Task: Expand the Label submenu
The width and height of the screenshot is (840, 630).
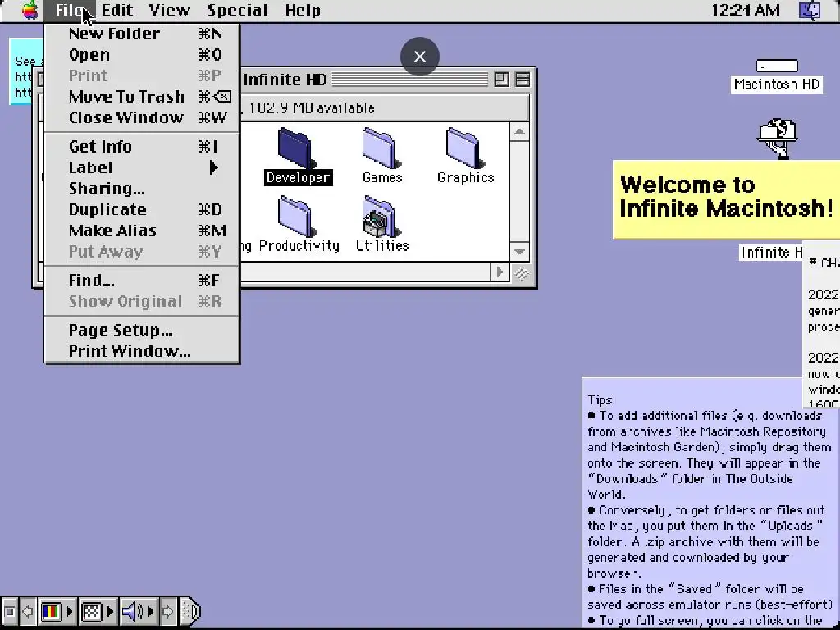Action: point(142,167)
